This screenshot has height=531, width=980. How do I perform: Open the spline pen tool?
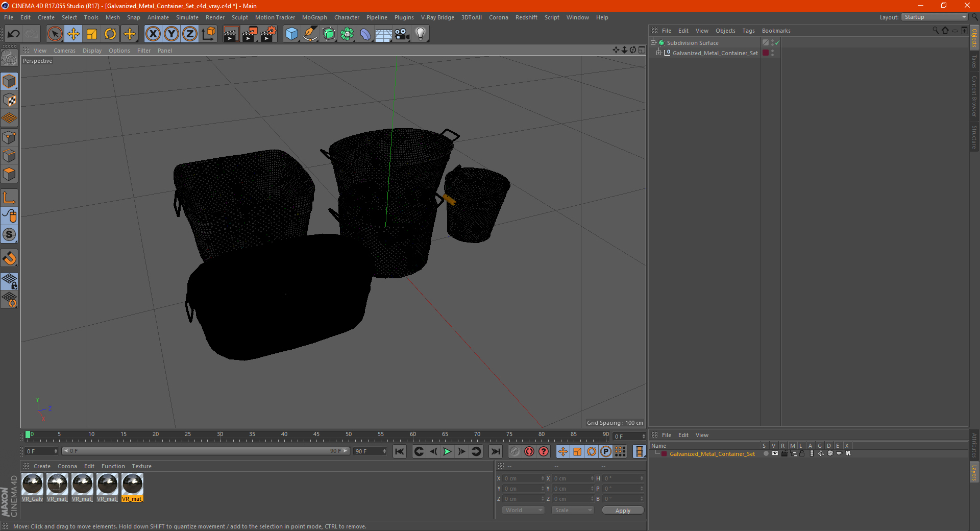point(310,34)
